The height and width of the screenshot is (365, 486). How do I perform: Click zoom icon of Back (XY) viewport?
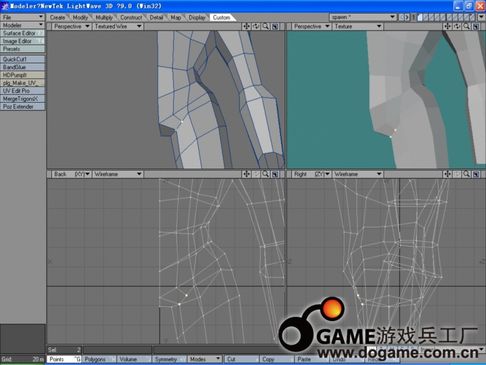266,174
